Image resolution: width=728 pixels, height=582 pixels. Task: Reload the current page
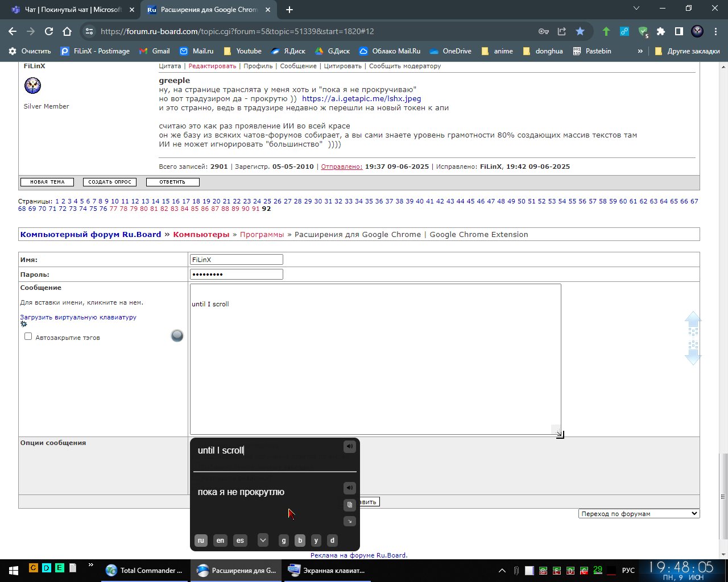click(x=49, y=31)
